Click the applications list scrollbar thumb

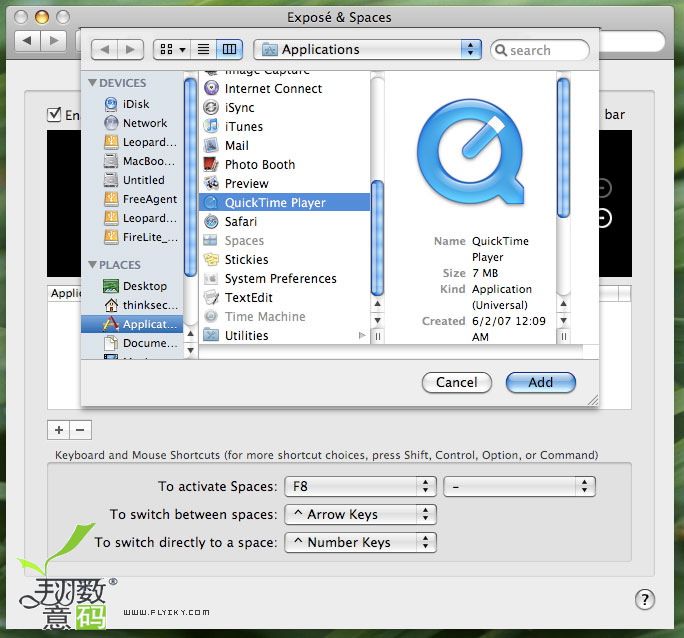pyautogui.click(x=377, y=238)
